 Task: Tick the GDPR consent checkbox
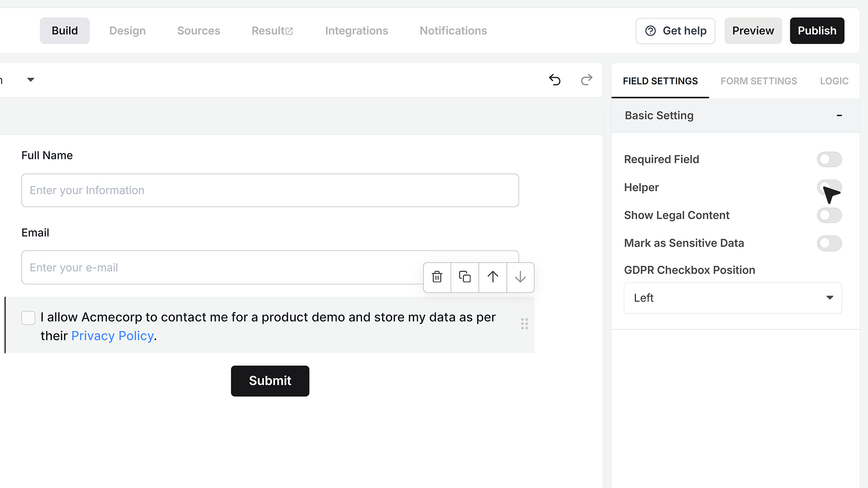pos(28,318)
